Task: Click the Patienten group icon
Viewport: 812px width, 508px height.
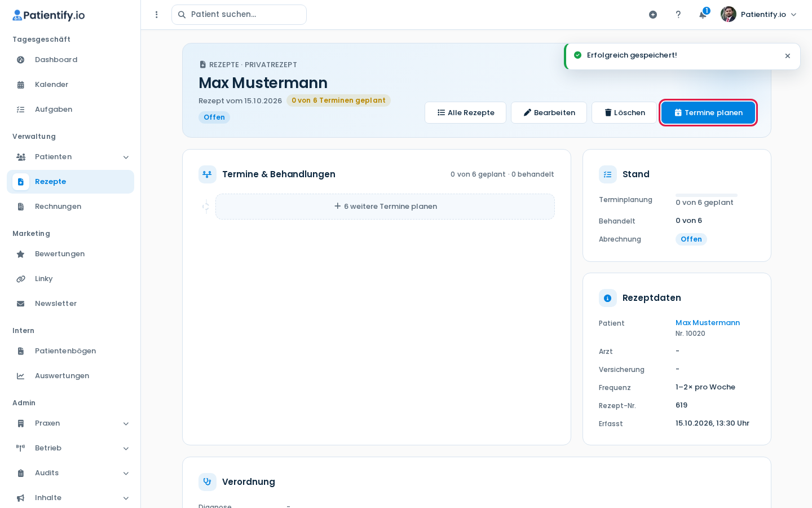Action: (21, 157)
